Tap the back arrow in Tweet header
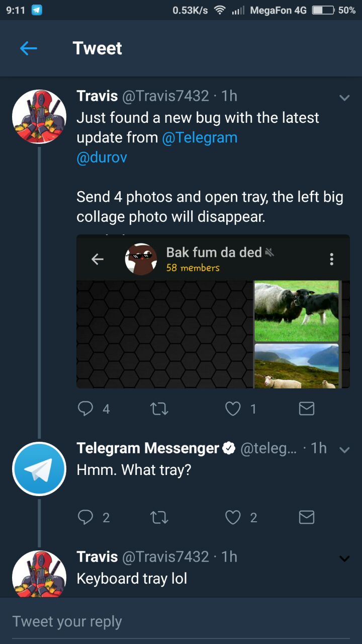This screenshot has height=644, width=362. tap(29, 48)
